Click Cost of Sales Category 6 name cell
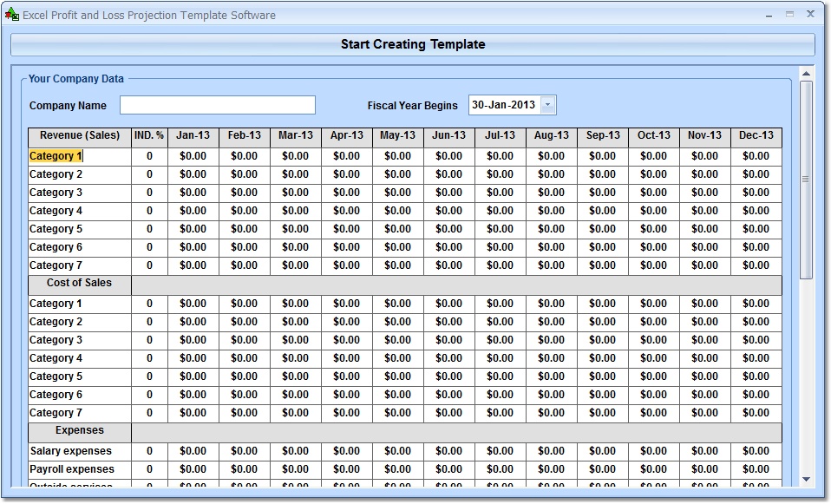The width and height of the screenshot is (831, 504). pyautogui.click(x=80, y=395)
